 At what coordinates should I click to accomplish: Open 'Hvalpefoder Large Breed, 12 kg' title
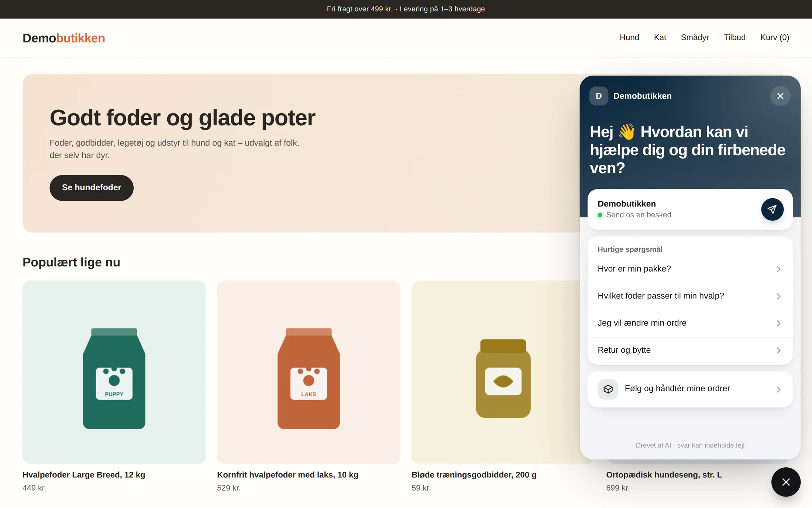[84, 475]
